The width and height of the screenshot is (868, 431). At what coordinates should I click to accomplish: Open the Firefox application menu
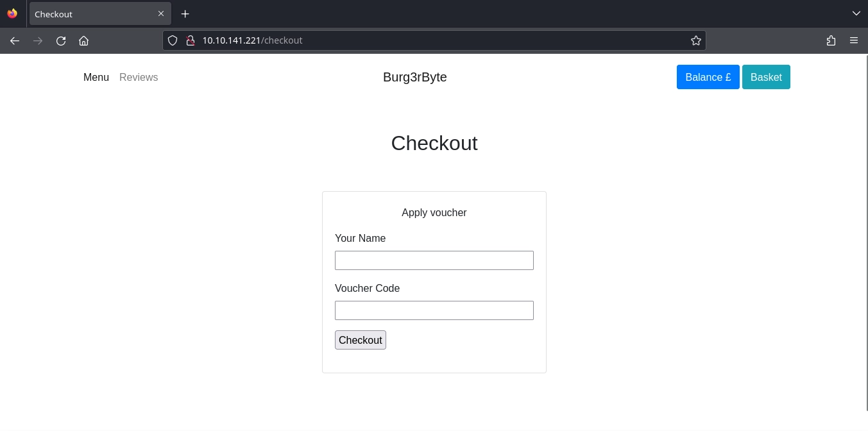tap(854, 40)
